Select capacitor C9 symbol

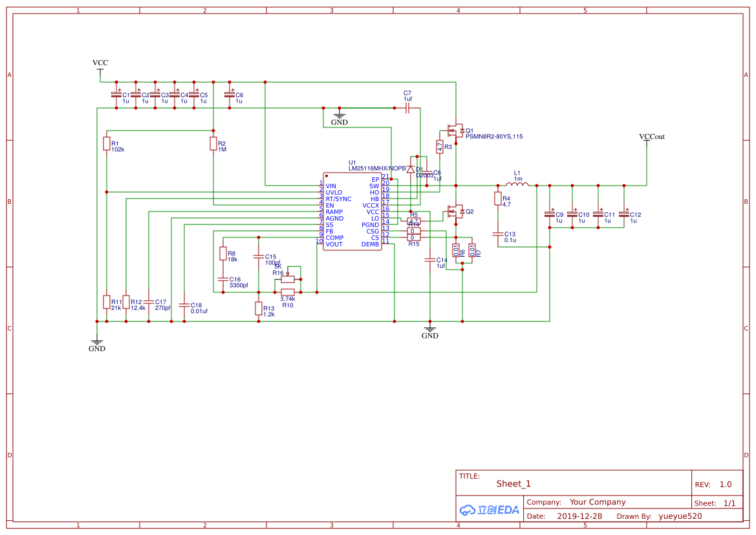click(x=550, y=213)
